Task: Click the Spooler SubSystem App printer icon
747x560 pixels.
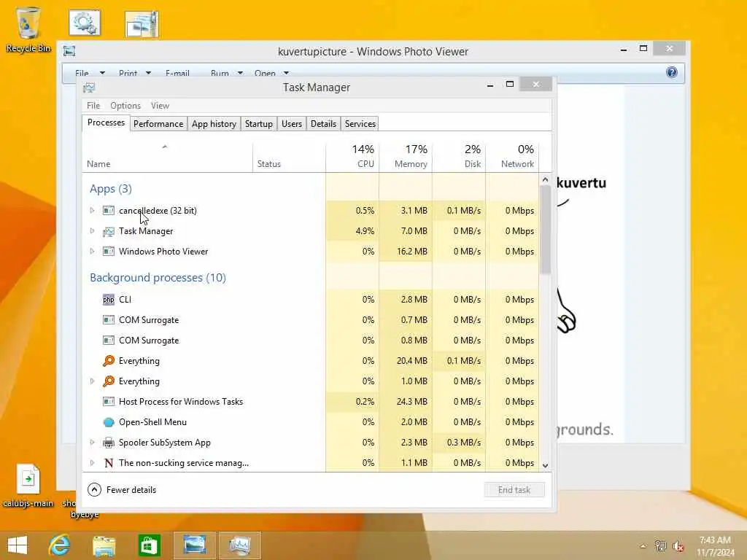Action: (x=109, y=443)
